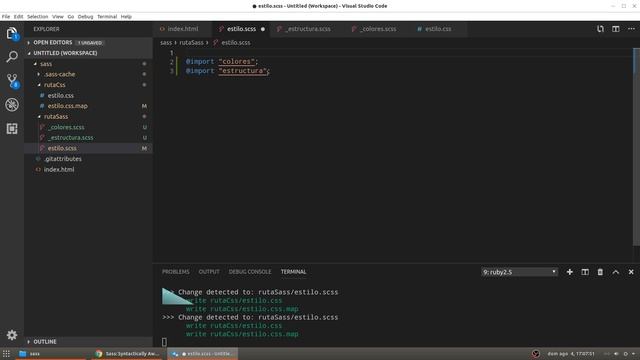The image size is (640, 360).
Task: Click the sass breadcrumb segment
Action: point(166,42)
